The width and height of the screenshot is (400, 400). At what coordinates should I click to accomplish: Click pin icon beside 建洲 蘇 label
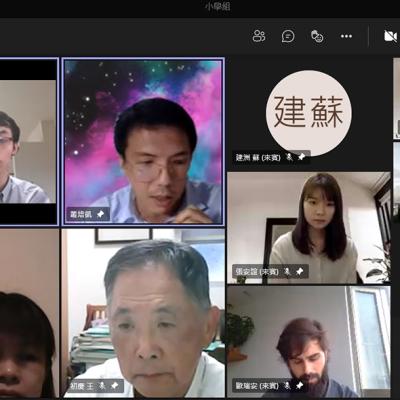(x=302, y=157)
